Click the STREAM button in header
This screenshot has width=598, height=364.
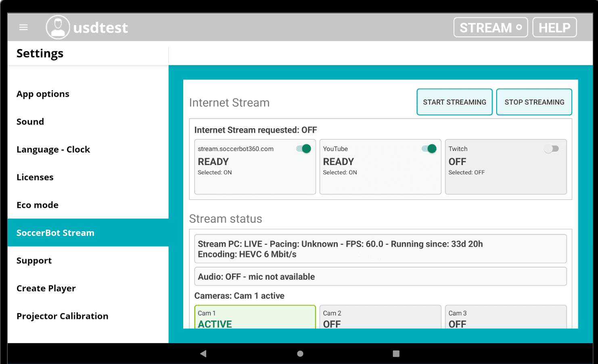pos(491,27)
